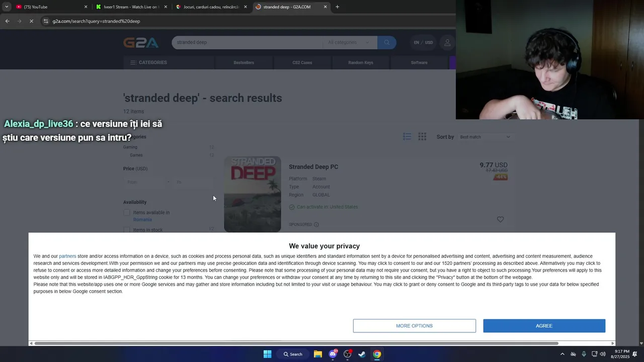
Task: Switch to grid view layout
Action: click(422, 137)
